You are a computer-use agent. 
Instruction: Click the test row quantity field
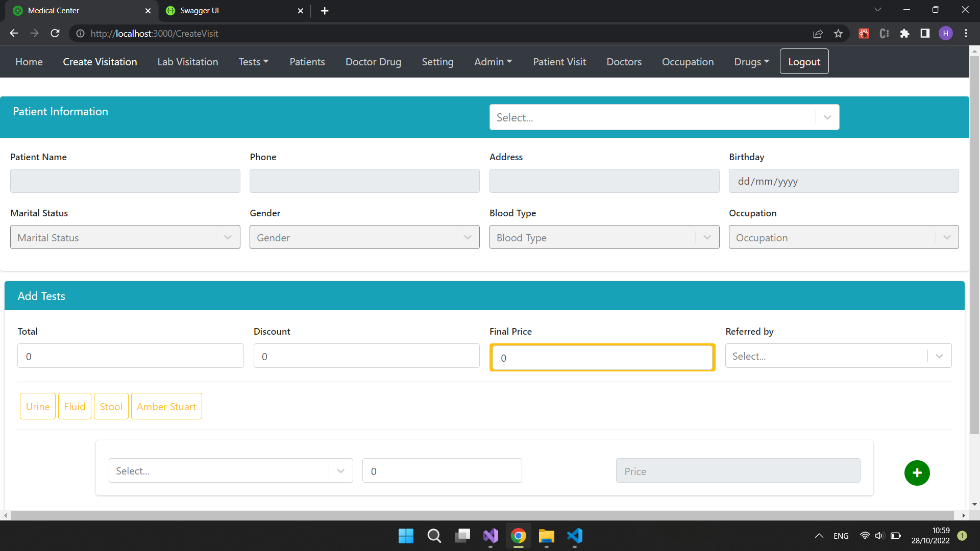(x=442, y=470)
